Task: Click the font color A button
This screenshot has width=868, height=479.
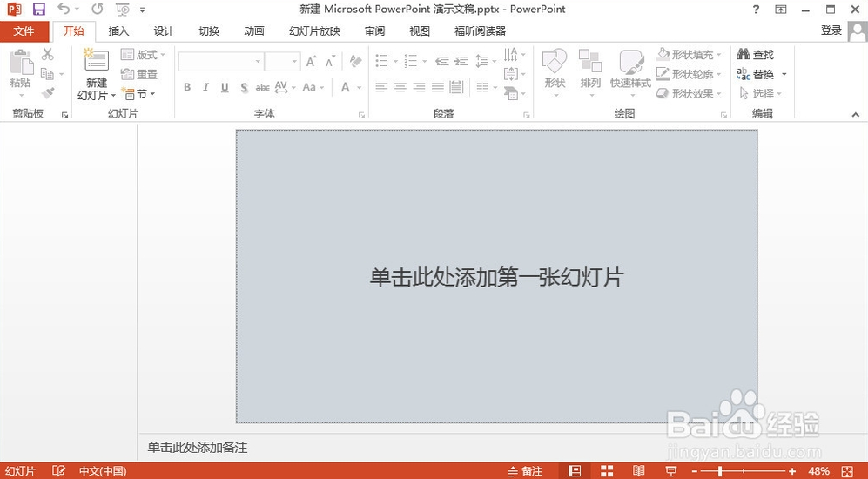Action: tap(346, 87)
